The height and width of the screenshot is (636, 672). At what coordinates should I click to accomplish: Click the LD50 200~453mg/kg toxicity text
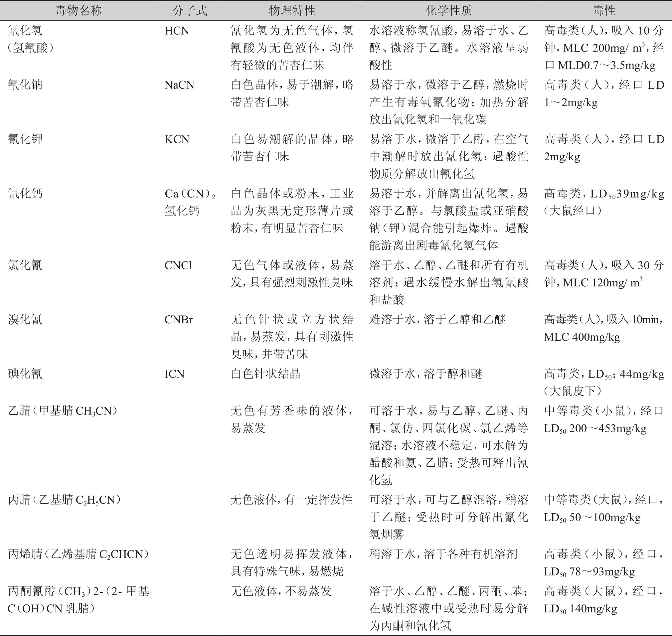pos(595,428)
